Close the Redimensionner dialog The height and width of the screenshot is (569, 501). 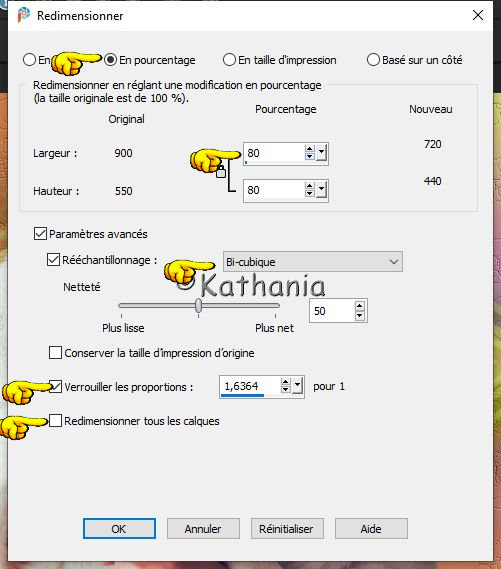click(478, 15)
